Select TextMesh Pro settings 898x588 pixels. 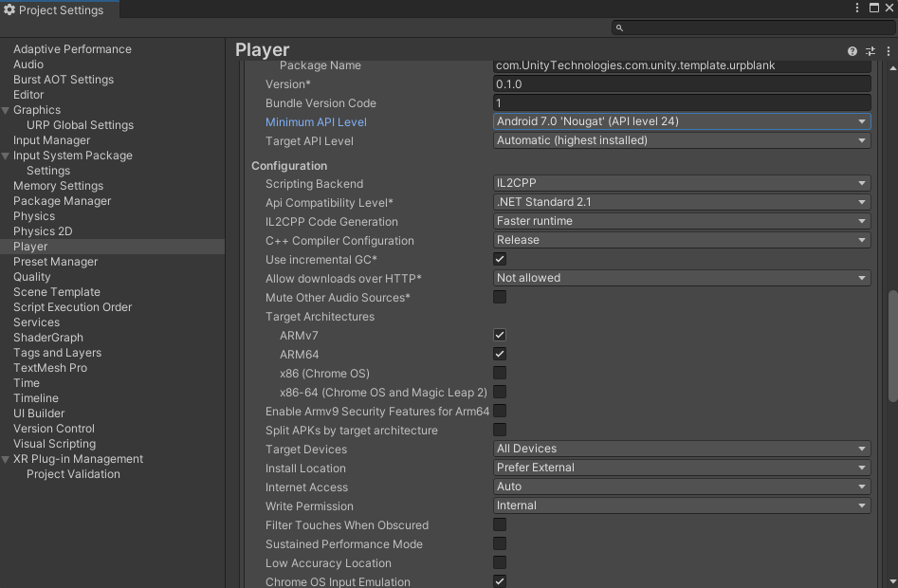point(50,368)
